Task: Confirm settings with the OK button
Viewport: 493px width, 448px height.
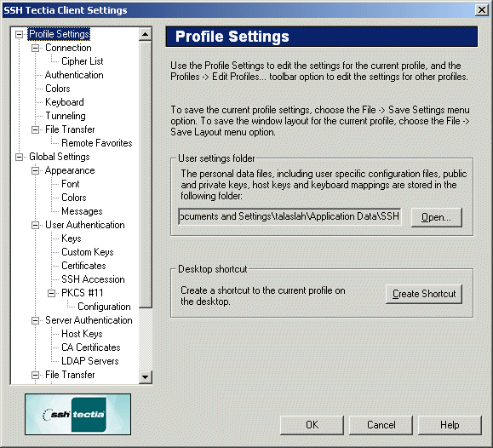Action: [x=312, y=425]
